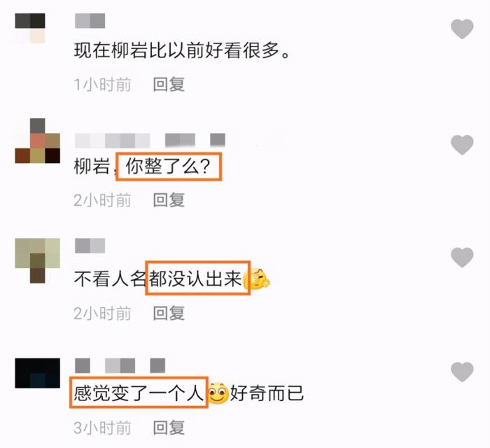Reply to the 都没认出来 comment
The width and height of the screenshot is (490, 448).
169,313
